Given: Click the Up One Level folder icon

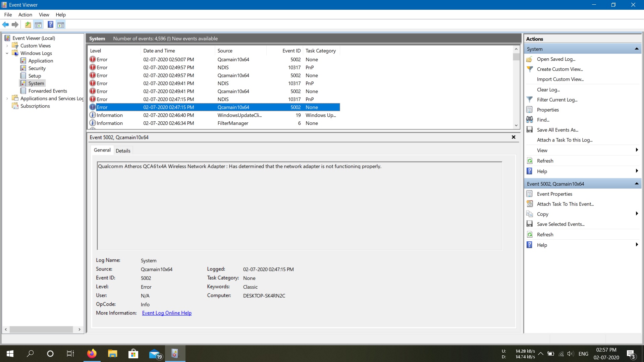Looking at the screenshot, I should (x=28, y=24).
